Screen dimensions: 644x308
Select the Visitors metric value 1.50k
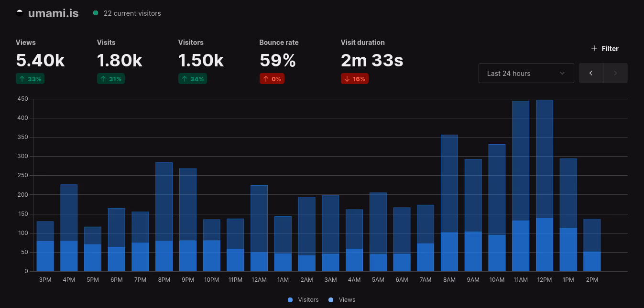click(x=201, y=61)
